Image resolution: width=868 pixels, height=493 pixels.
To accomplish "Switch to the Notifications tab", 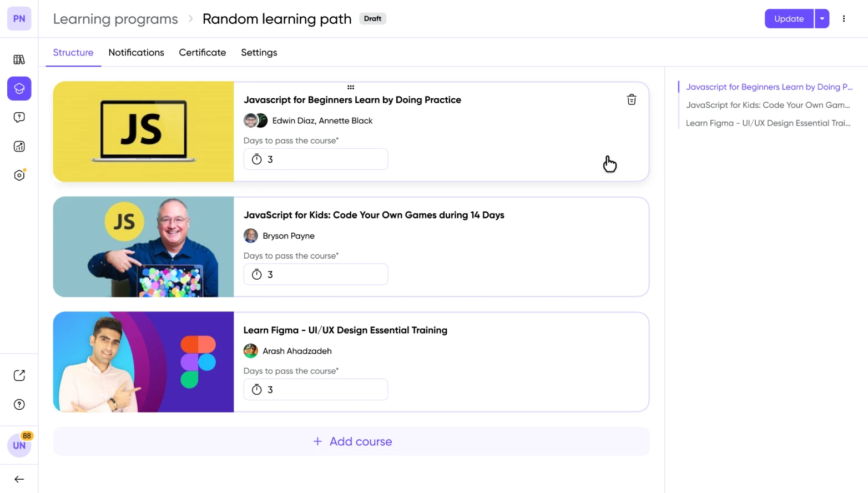I will tap(137, 53).
